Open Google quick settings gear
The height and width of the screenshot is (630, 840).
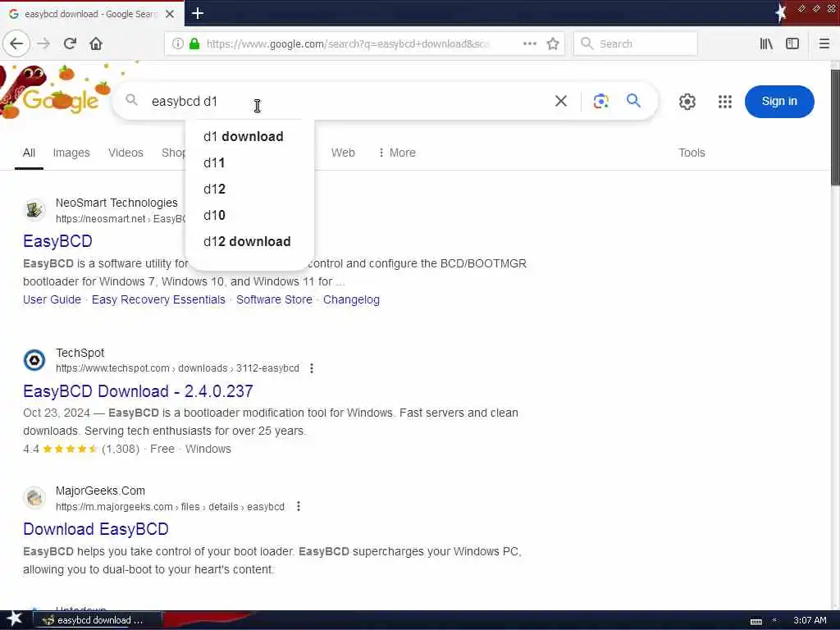pos(687,101)
